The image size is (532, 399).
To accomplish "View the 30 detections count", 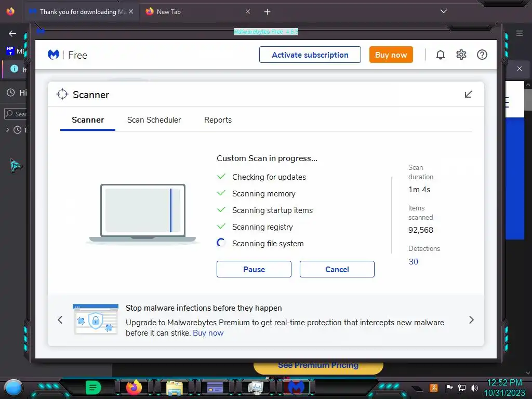I will point(413,262).
